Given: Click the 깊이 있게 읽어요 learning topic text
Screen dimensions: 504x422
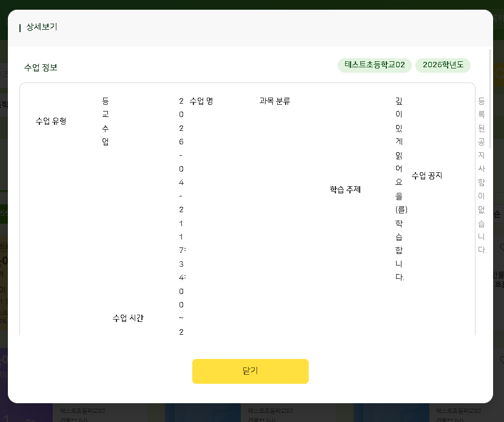Looking at the screenshot, I should [399, 188].
